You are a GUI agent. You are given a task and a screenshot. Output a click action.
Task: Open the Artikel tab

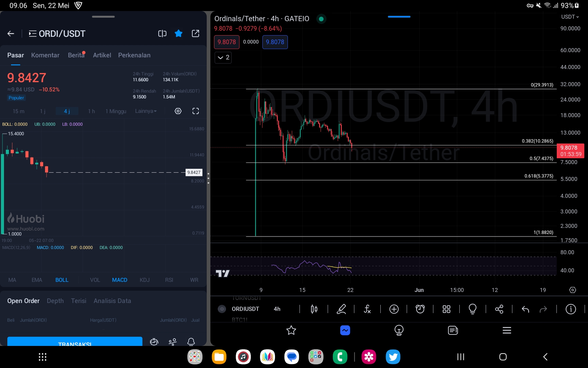point(102,55)
